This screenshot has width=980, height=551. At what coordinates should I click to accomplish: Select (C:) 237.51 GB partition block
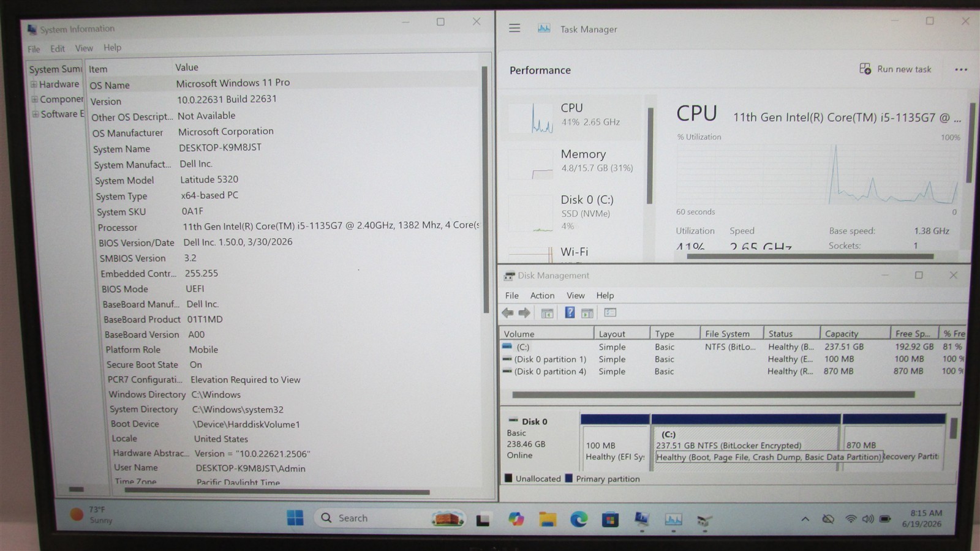click(746, 442)
